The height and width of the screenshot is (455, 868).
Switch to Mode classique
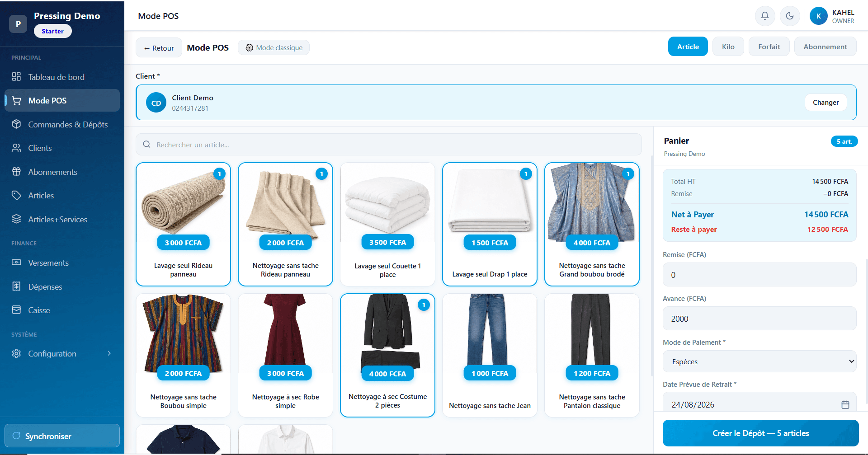[274, 48]
